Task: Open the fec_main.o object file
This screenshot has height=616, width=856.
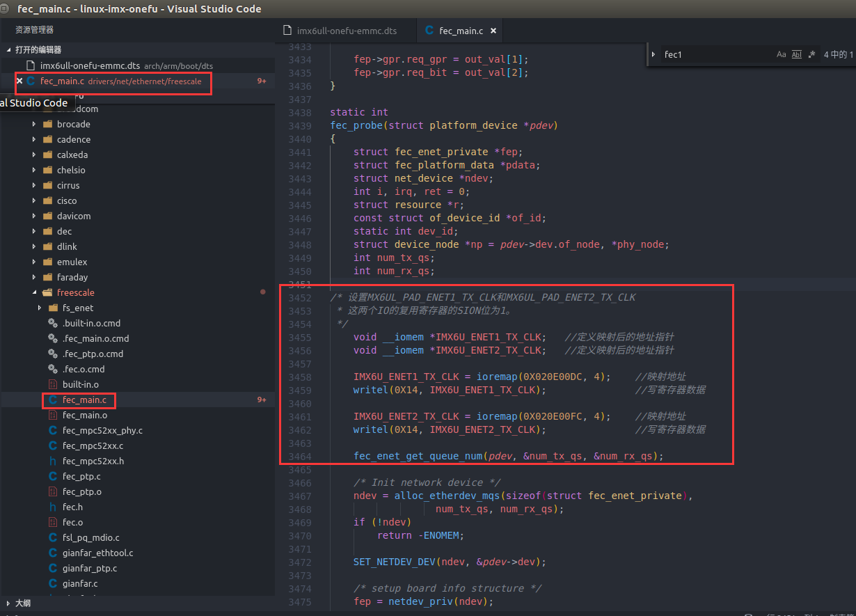Action: tap(85, 416)
